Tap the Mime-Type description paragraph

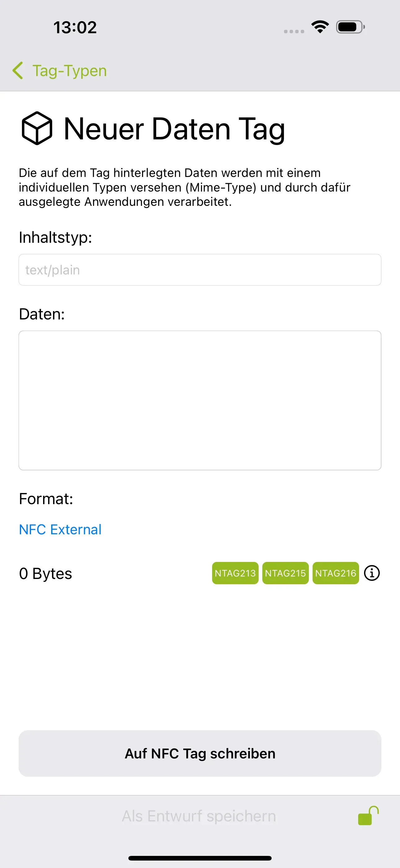(184, 187)
